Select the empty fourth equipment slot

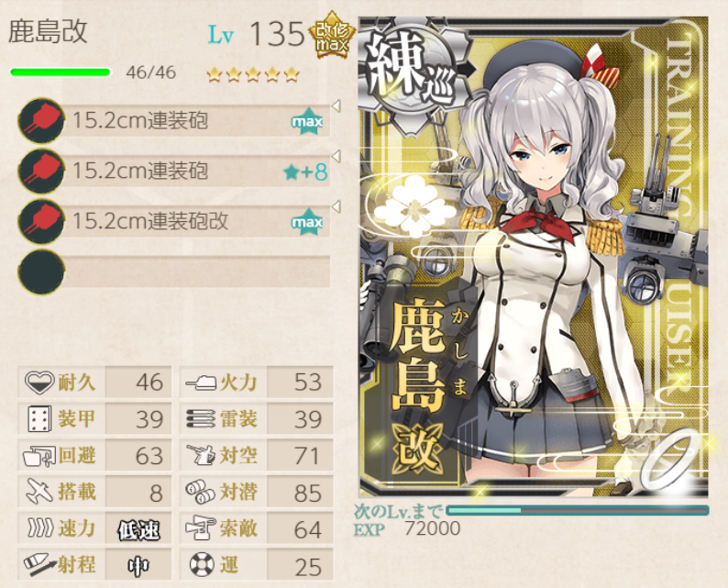point(174,272)
